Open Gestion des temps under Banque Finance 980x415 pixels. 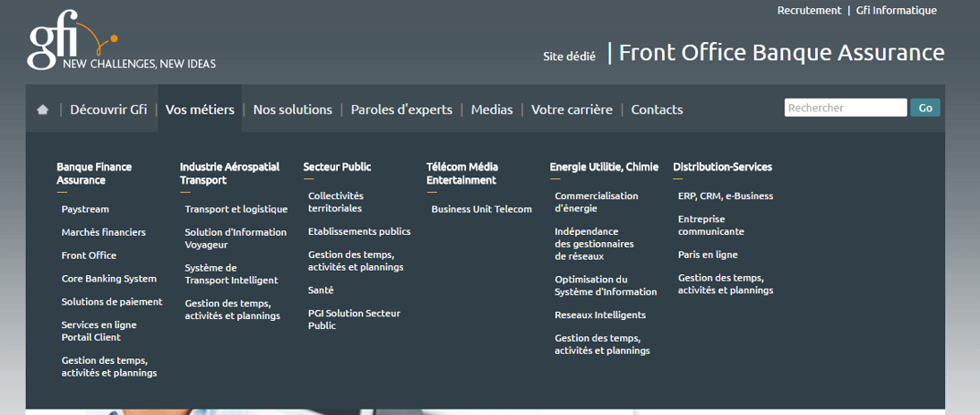[108, 367]
